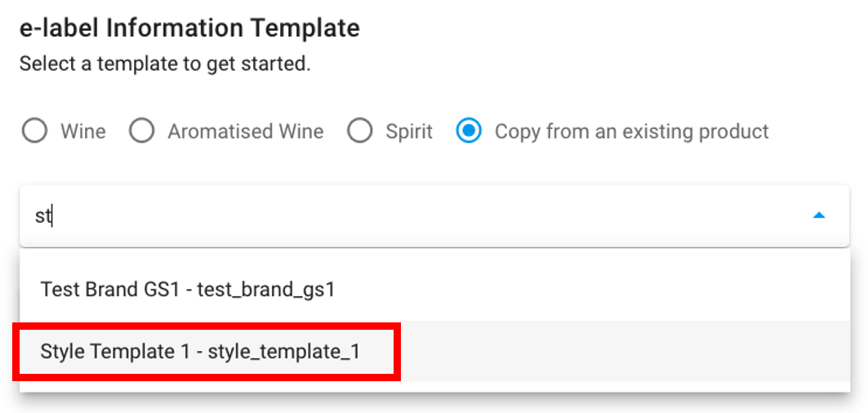Click the selected Copy from existing product radio
This screenshot has height=413, width=868.
pos(469,131)
